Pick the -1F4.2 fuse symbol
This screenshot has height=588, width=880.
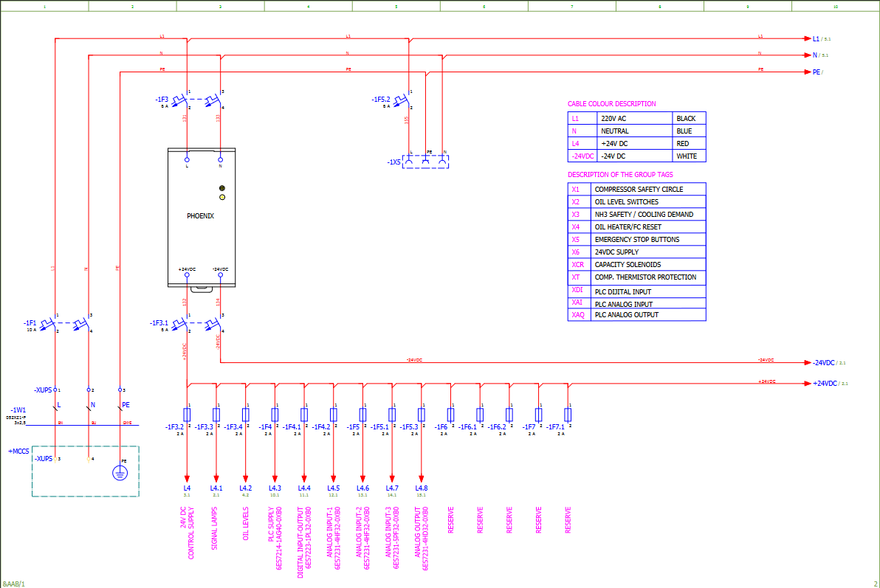(334, 415)
